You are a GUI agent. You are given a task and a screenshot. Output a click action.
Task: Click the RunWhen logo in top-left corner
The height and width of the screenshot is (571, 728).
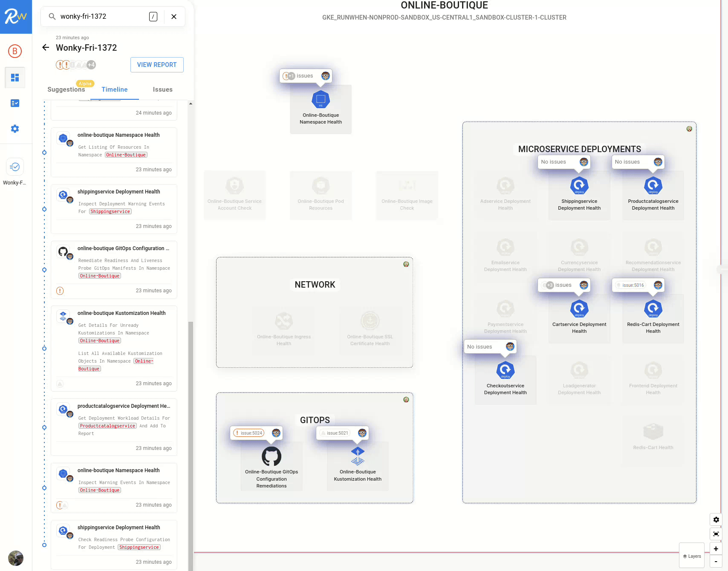pos(16,17)
